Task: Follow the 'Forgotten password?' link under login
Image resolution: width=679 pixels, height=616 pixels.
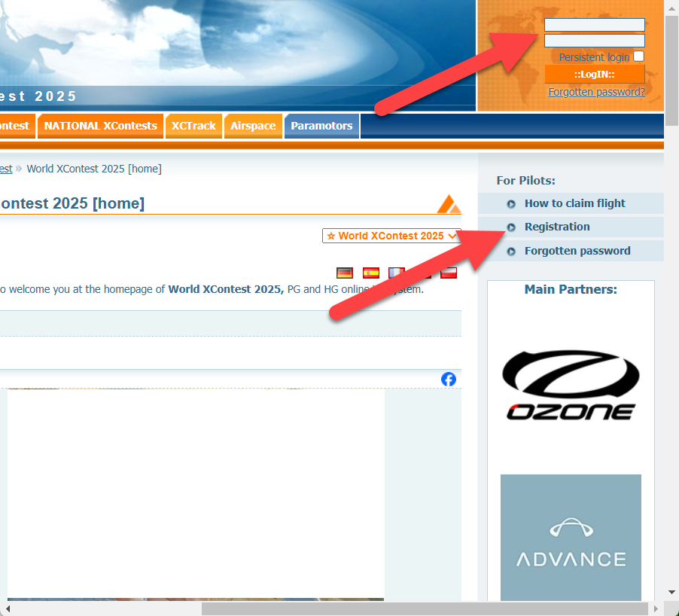Action: coord(597,92)
